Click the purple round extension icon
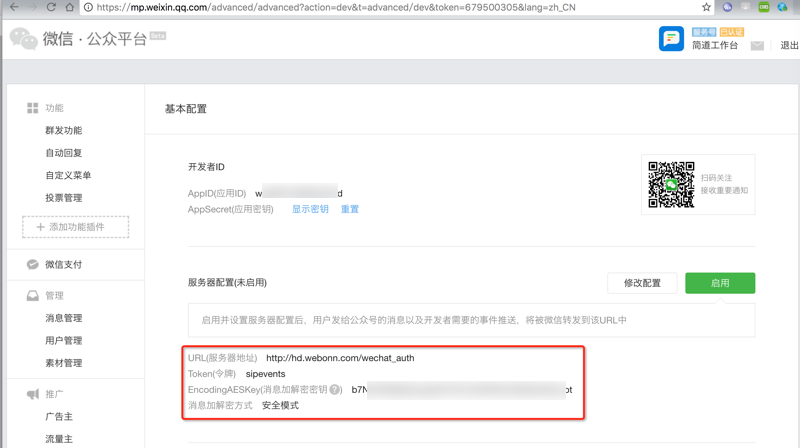 (728, 7)
